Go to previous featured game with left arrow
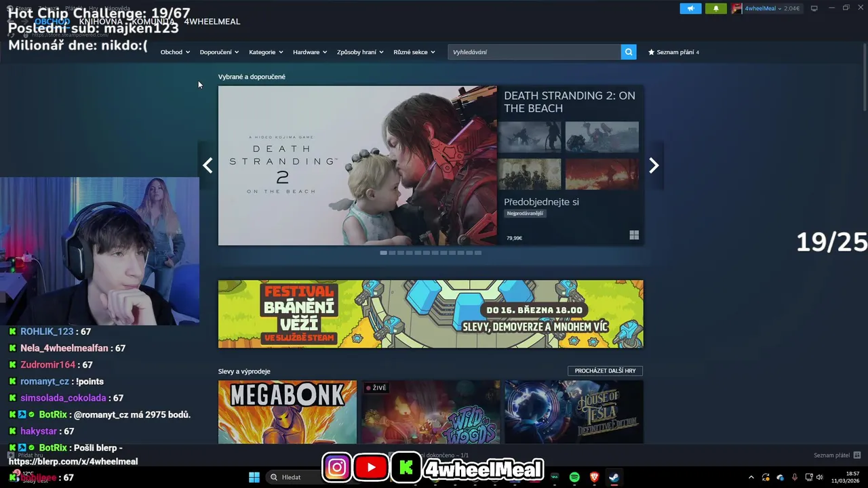The height and width of the screenshot is (488, 868). click(x=208, y=165)
